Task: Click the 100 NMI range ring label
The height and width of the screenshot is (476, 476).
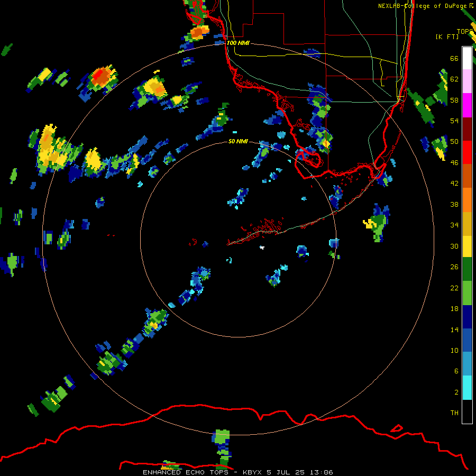Action: [x=238, y=43]
